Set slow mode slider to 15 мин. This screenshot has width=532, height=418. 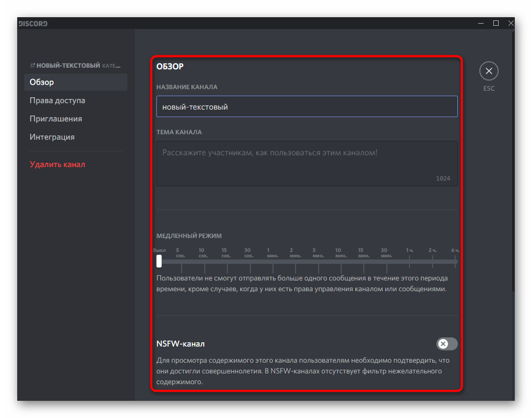(364, 262)
